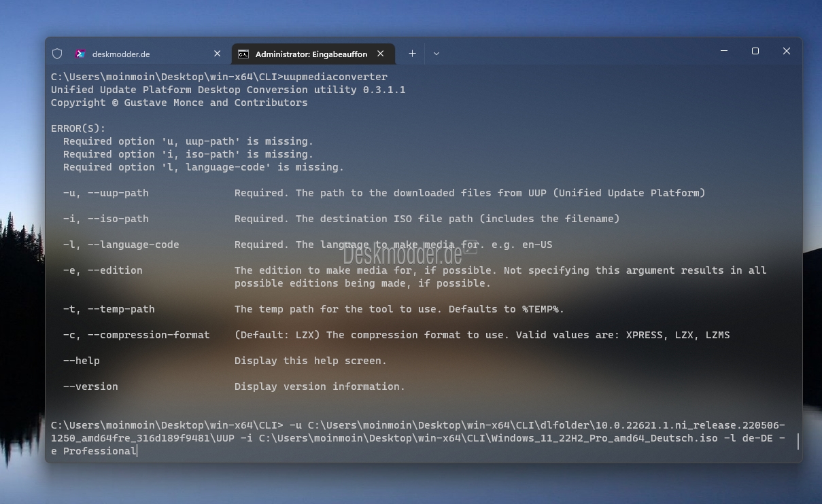Click the command prompt icon on the Administrator tab
The image size is (822, 504).
(243, 54)
